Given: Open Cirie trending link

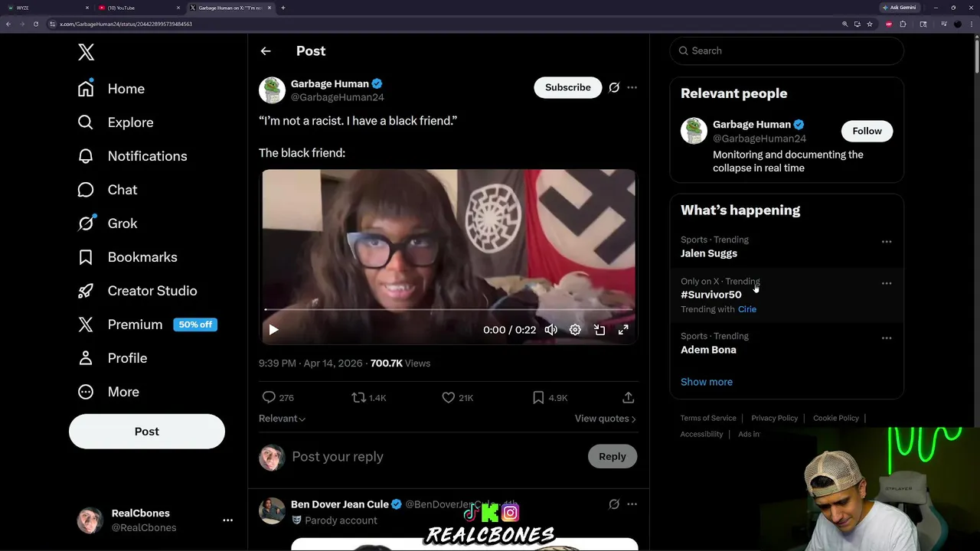Looking at the screenshot, I should pyautogui.click(x=747, y=309).
